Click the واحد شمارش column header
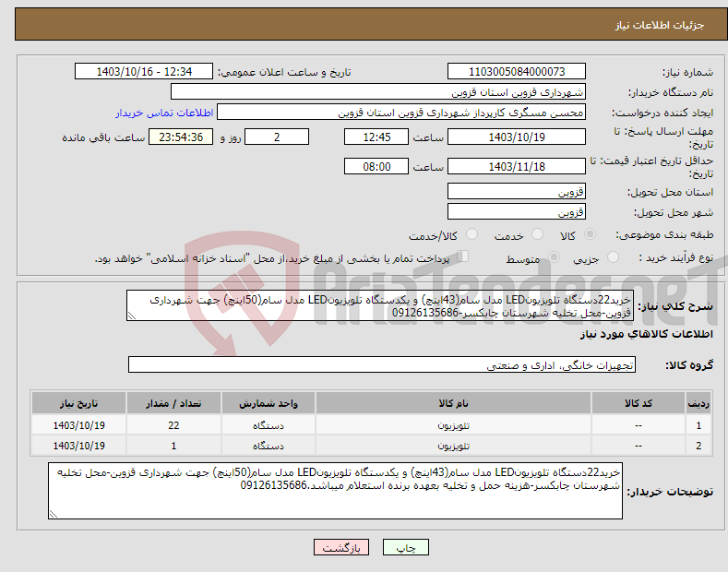The width and height of the screenshot is (728, 572). 269,403
